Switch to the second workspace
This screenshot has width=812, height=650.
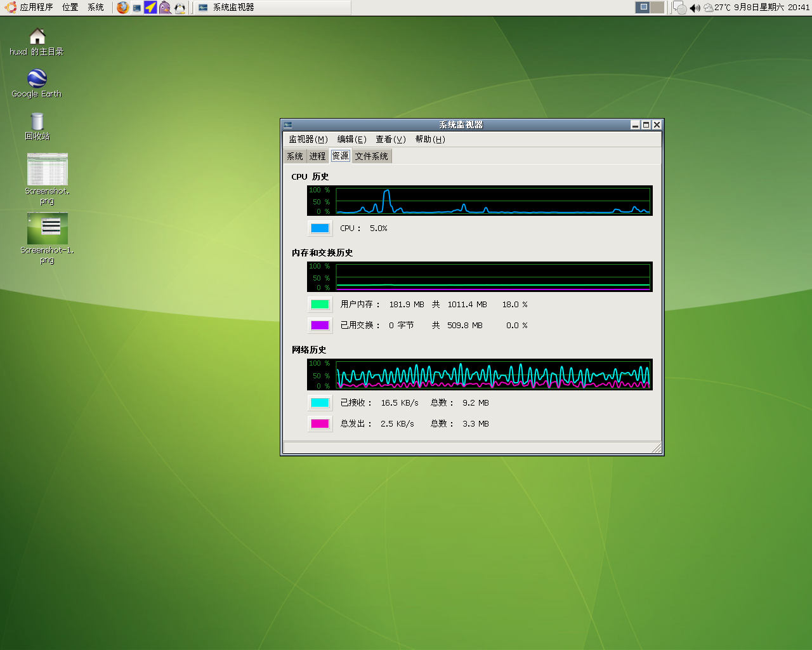[x=657, y=7]
